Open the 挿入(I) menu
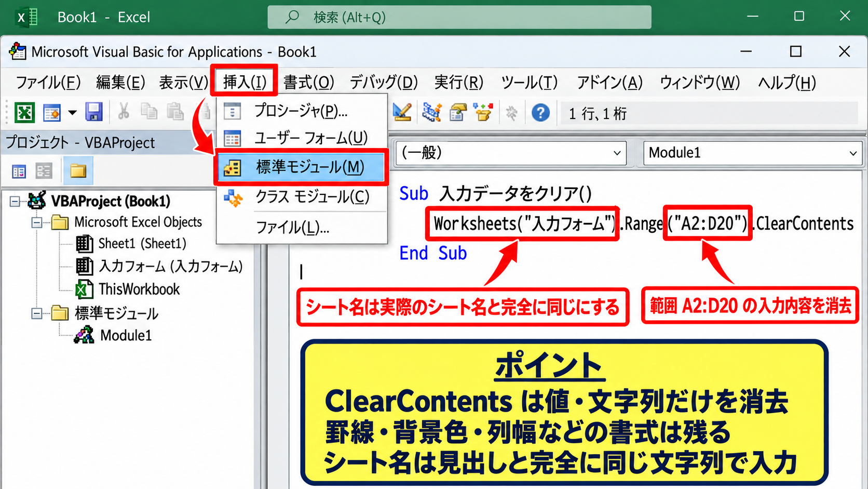The image size is (868, 489). 245,82
